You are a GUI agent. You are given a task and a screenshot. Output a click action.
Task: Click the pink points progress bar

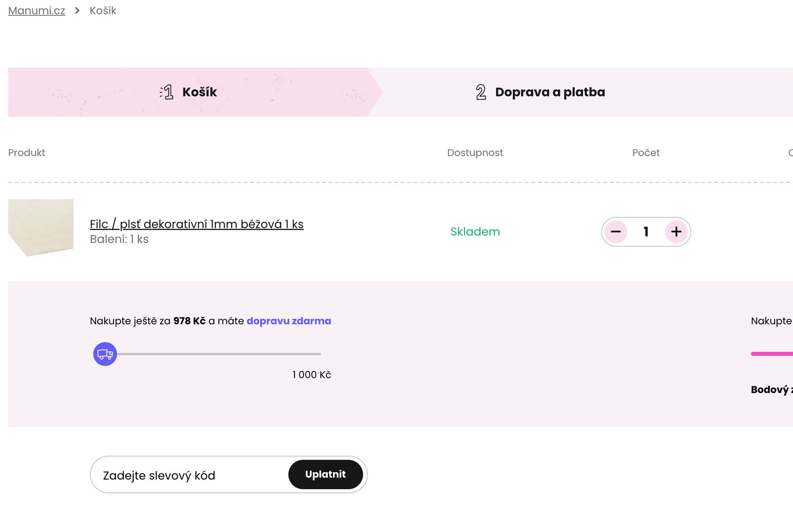point(772,354)
